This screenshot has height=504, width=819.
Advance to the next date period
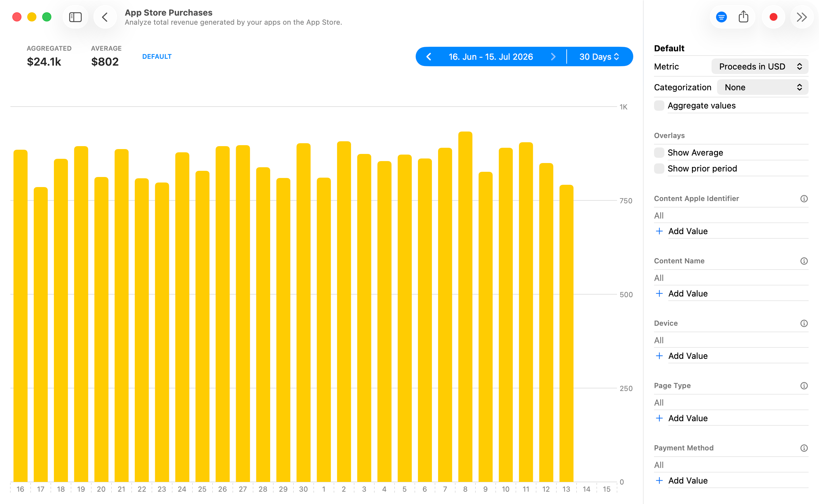pyautogui.click(x=553, y=57)
